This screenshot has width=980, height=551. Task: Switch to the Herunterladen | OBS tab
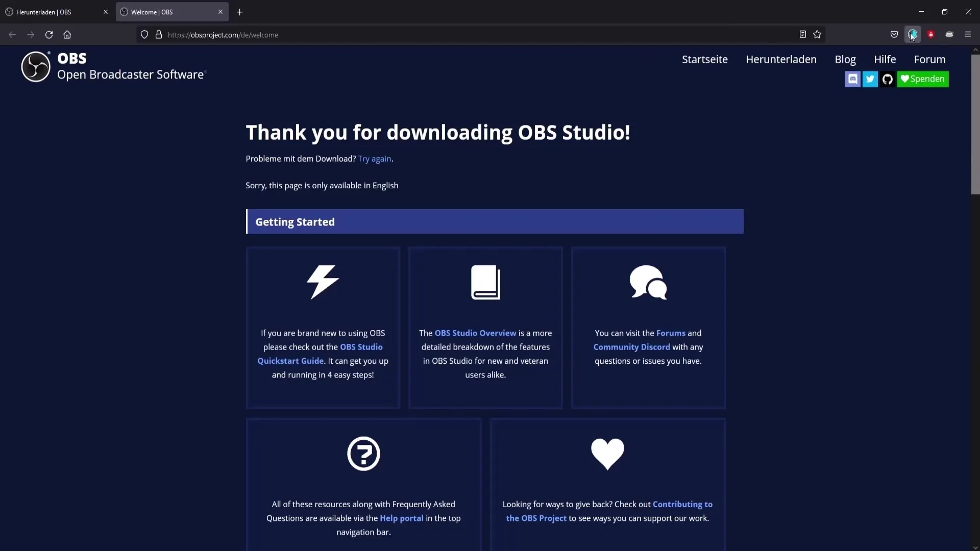(x=56, y=12)
